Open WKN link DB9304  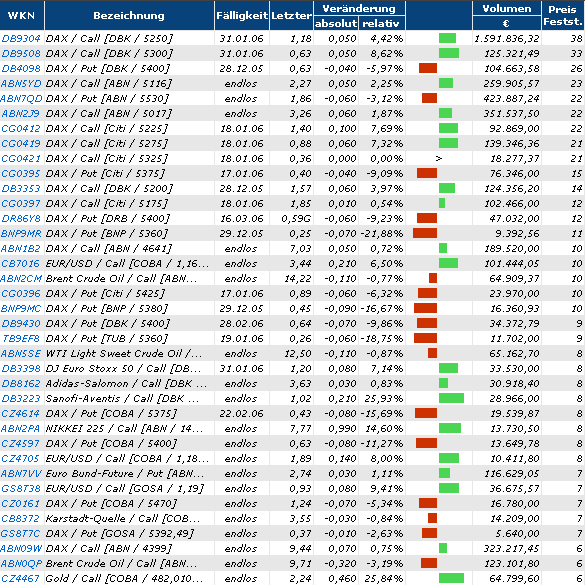click(21, 38)
